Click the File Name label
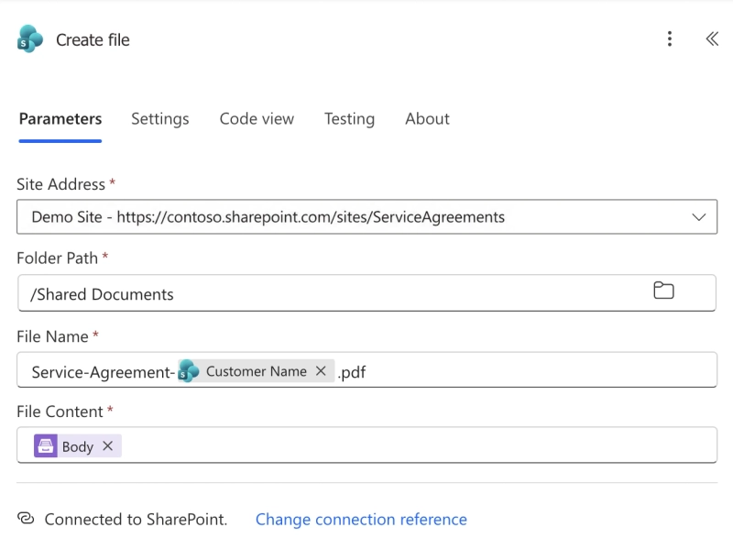 click(x=52, y=336)
